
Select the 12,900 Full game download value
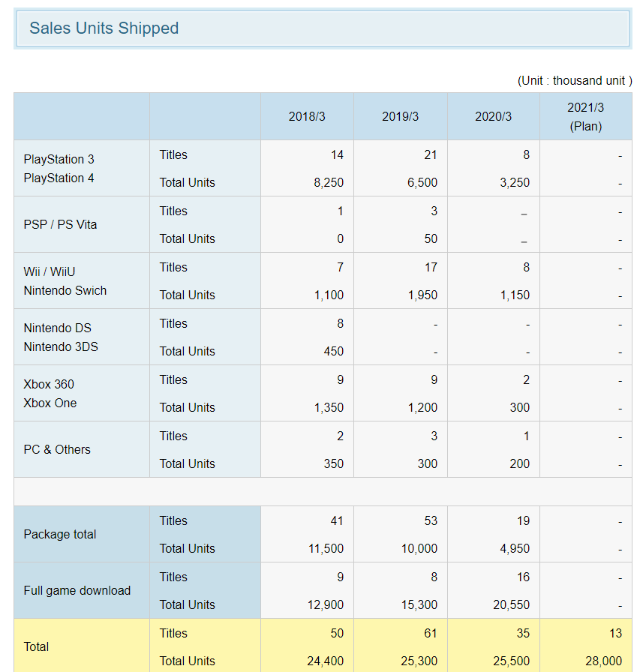(x=326, y=604)
